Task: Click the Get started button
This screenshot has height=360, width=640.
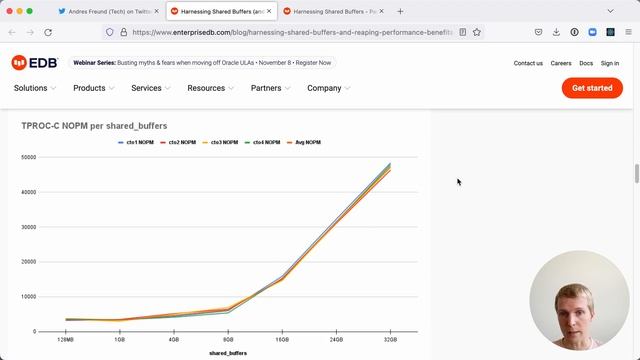Action: coord(592,88)
